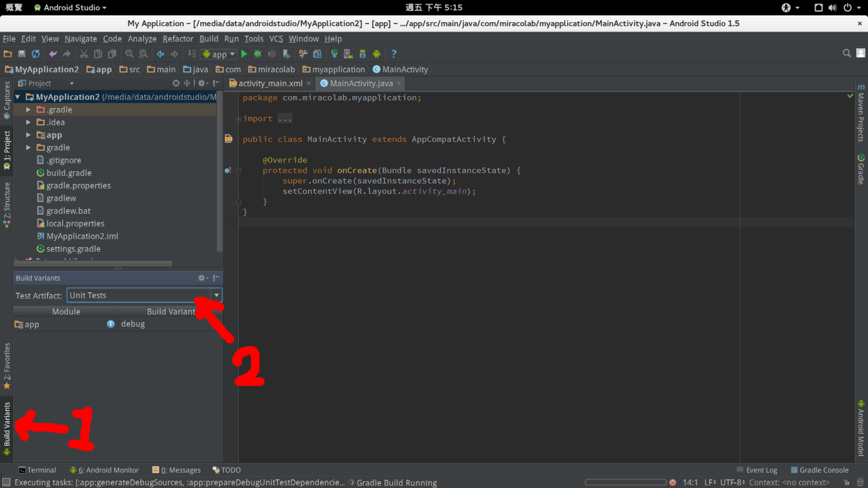This screenshot has height=488, width=868.
Task: Collapse the MyApplication2 root node
Action: [18, 97]
